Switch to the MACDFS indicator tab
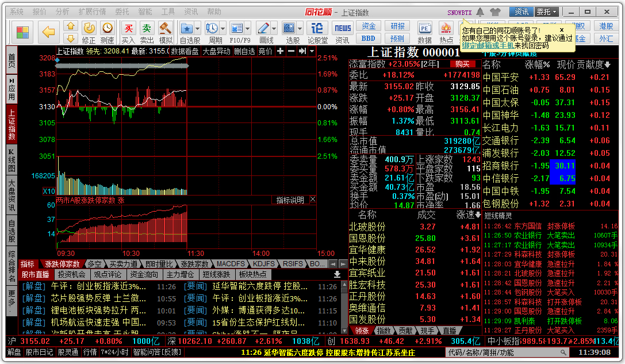The height and width of the screenshot is (364, 625). 231,264
